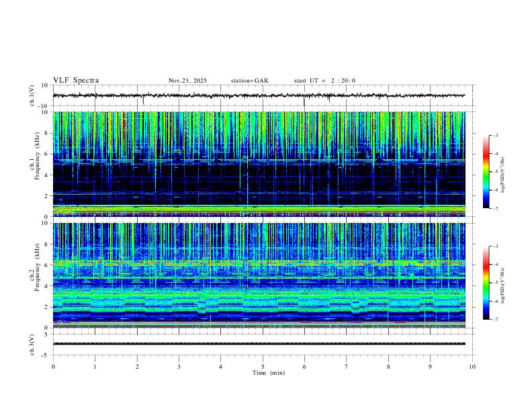Click the time-axis tick label "5"

click(263, 367)
